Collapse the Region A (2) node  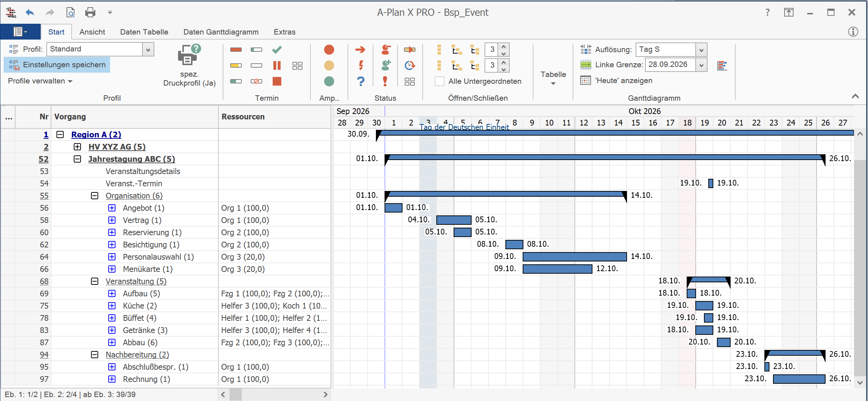pyautogui.click(x=60, y=135)
